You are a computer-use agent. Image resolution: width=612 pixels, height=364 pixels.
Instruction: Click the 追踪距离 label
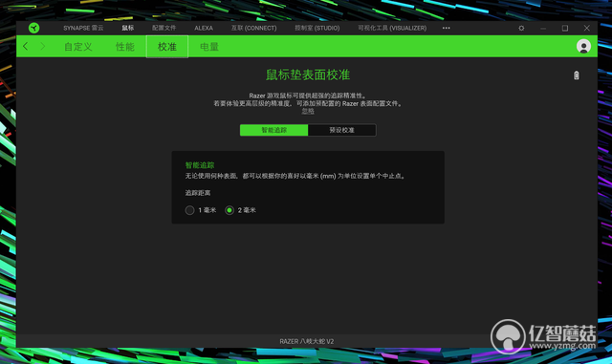tap(198, 193)
